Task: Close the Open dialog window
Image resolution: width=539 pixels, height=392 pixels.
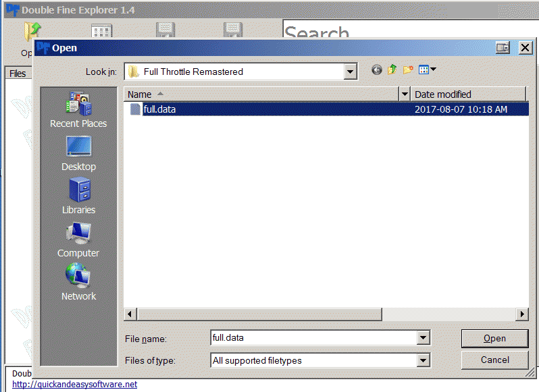Action: click(525, 48)
